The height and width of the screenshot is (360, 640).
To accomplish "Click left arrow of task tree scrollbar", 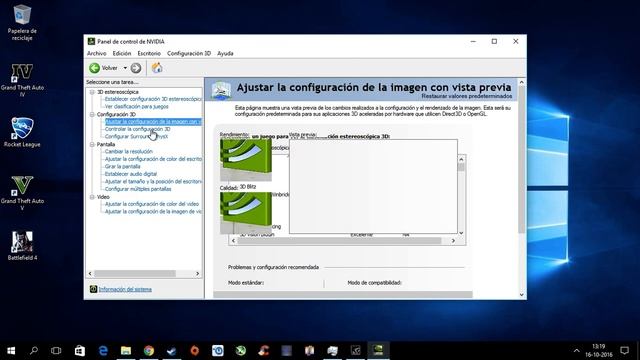I will pos(90,273).
